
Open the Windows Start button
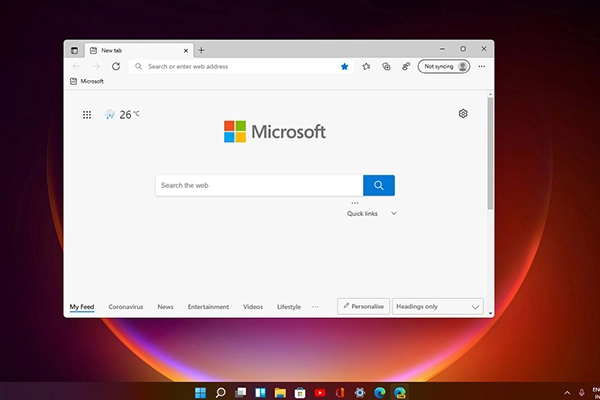coord(200,392)
